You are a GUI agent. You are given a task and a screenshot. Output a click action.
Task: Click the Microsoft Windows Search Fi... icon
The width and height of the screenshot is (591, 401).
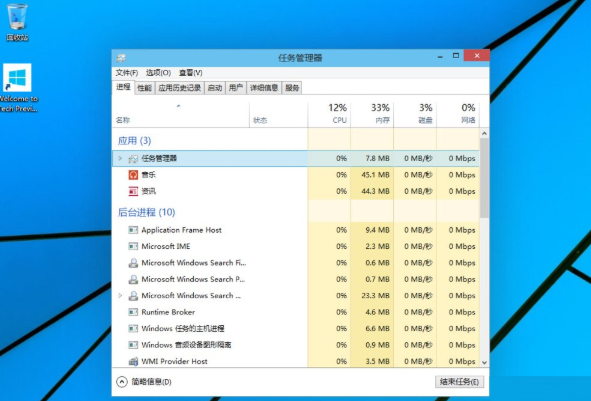133,263
